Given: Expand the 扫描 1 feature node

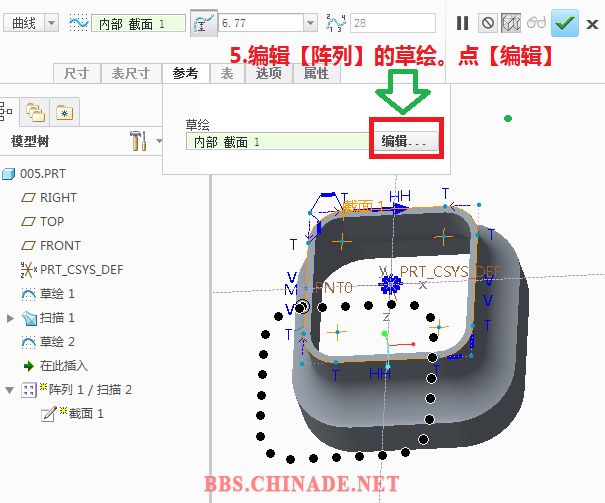Looking at the screenshot, I should [10, 318].
